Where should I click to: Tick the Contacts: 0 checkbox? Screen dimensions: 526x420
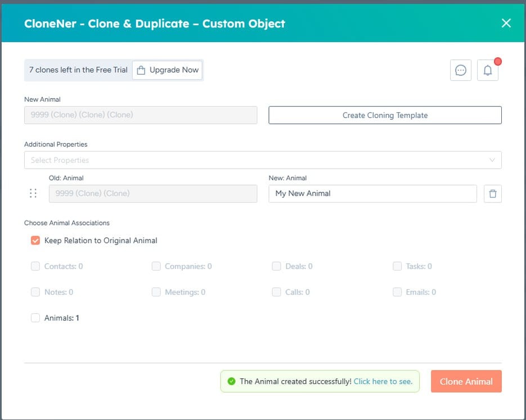pos(35,266)
